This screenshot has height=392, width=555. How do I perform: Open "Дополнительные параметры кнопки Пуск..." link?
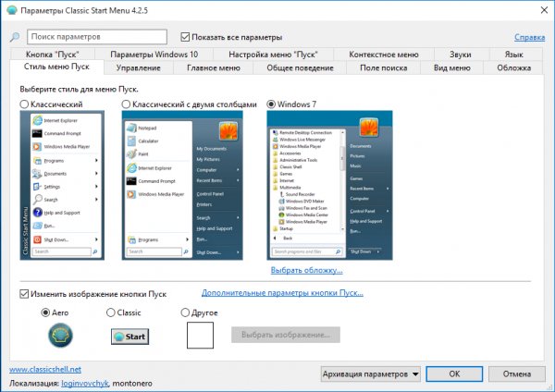tap(282, 292)
